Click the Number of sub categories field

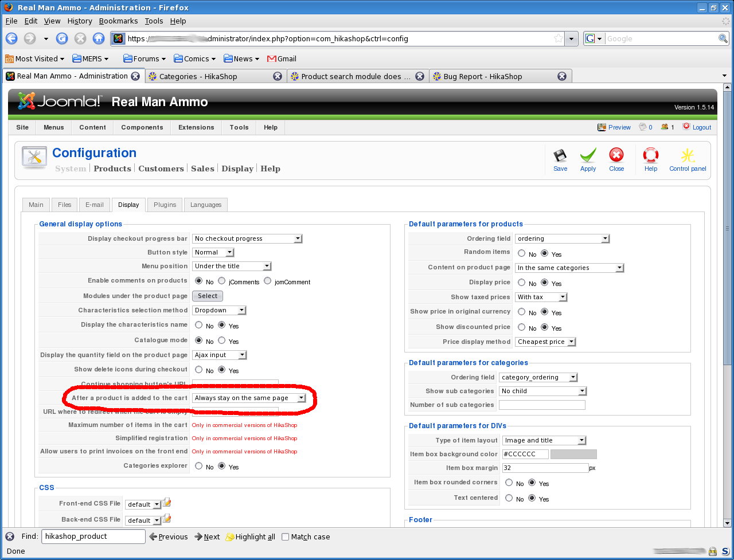[x=542, y=405]
